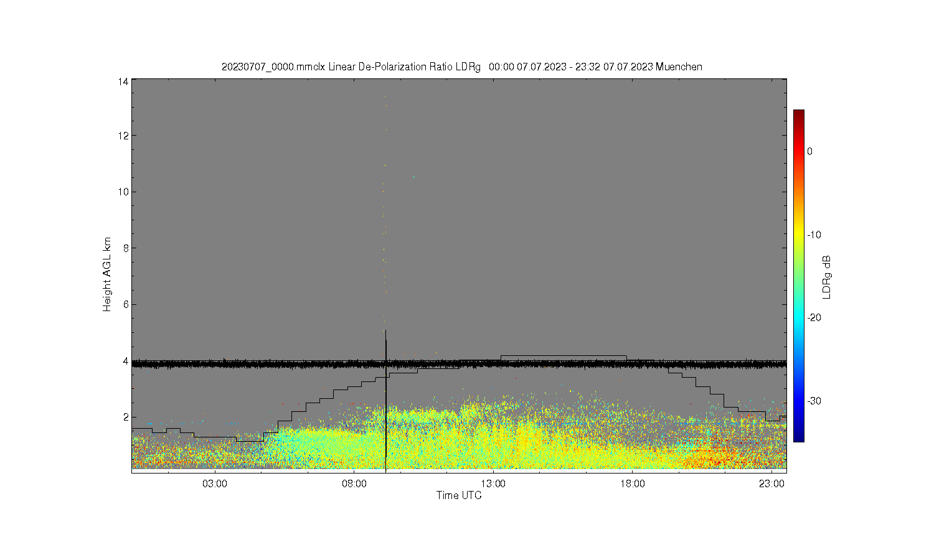The width and height of the screenshot is (934, 560).
Task: Click the dark red top of the colorbar
Action: click(798, 115)
